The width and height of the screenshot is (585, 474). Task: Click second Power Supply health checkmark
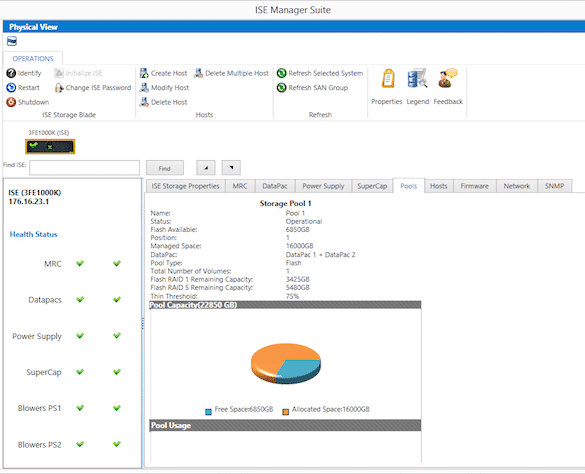117,336
